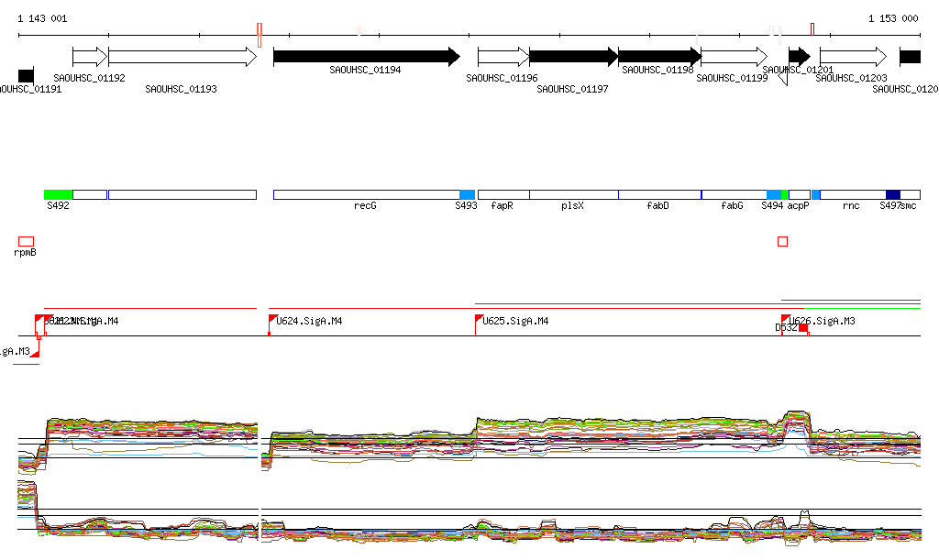Select the blue S493 segment
This screenshot has height=560, width=939.
pos(467,194)
